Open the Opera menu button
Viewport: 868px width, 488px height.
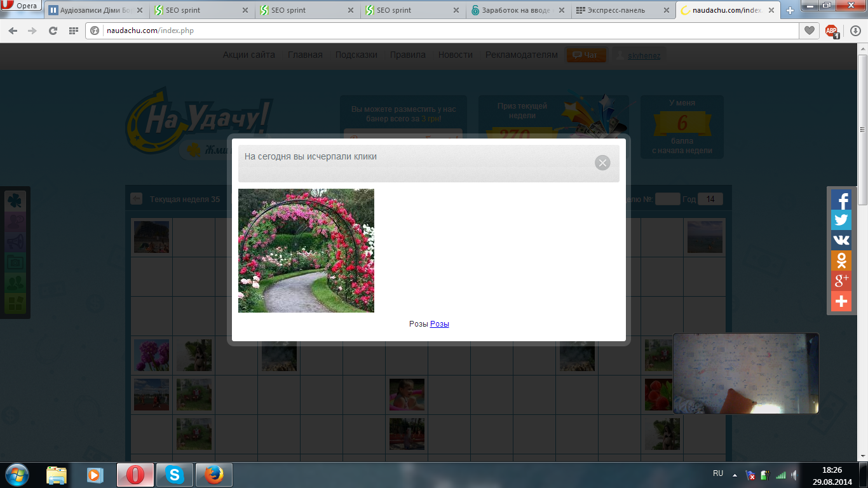click(x=20, y=6)
